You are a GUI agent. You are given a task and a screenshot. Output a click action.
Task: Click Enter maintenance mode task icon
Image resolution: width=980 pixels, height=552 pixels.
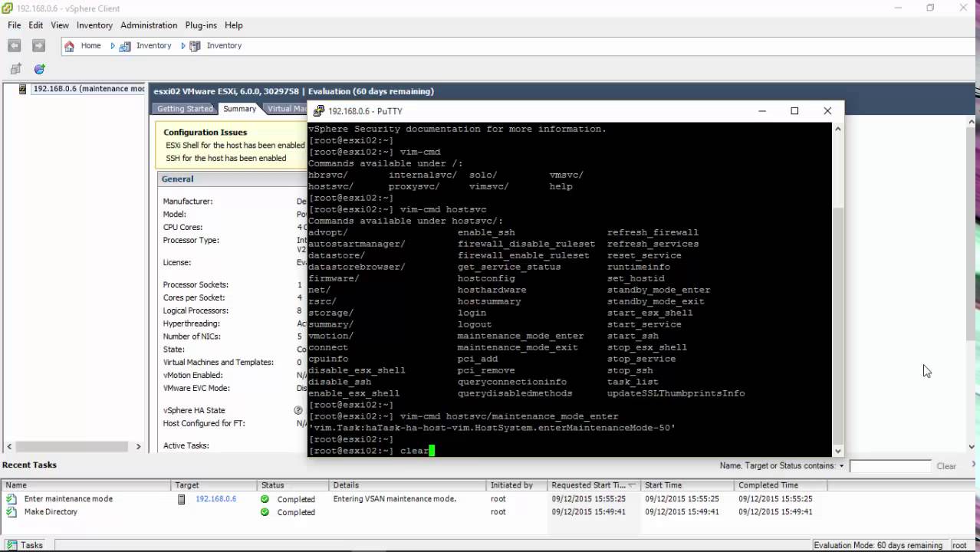(x=12, y=499)
